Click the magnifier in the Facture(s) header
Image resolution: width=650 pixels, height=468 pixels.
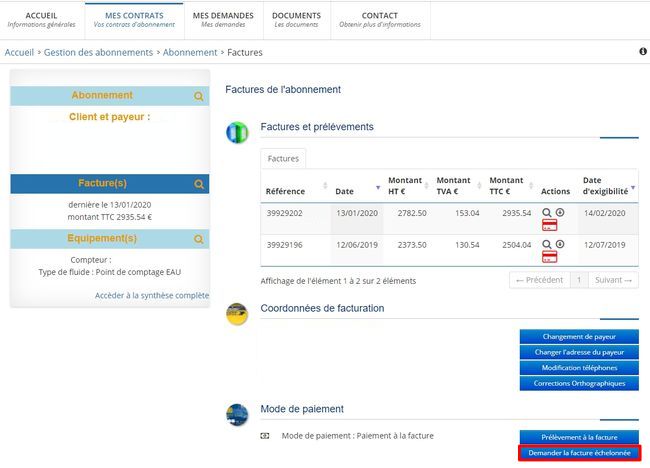coord(199,184)
